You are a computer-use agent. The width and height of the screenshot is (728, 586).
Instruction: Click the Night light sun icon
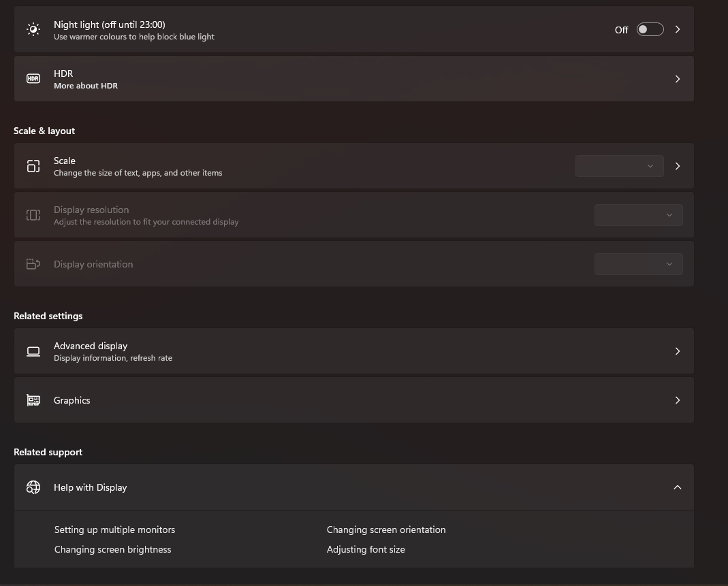tap(33, 30)
